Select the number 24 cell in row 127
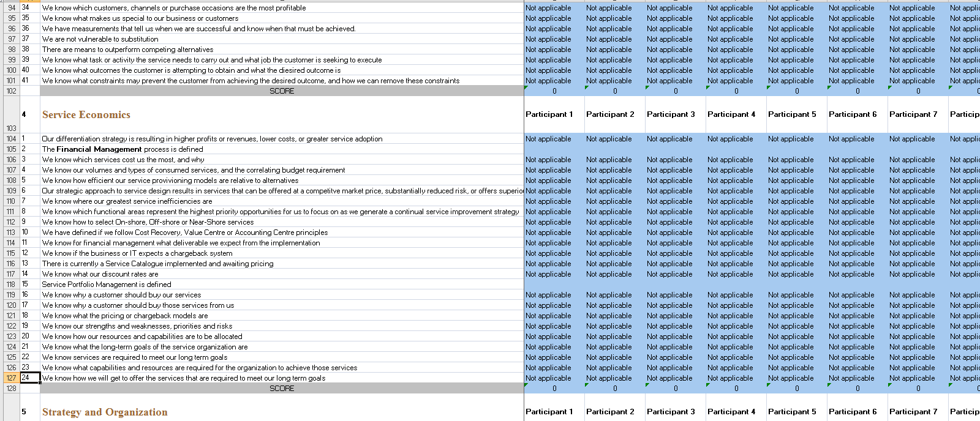Image resolution: width=980 pixels, height=421 pixels. [x=30, y=378]
